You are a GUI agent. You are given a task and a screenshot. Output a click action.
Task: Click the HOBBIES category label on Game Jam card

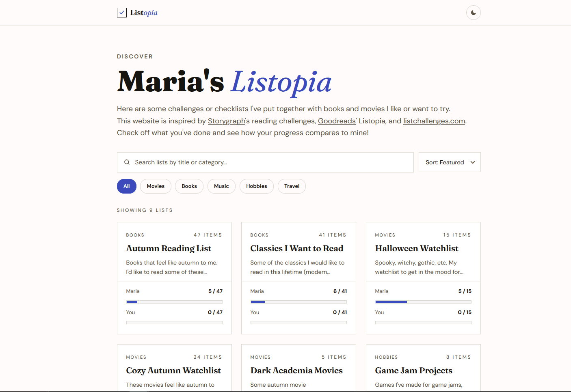click(386, 357)
